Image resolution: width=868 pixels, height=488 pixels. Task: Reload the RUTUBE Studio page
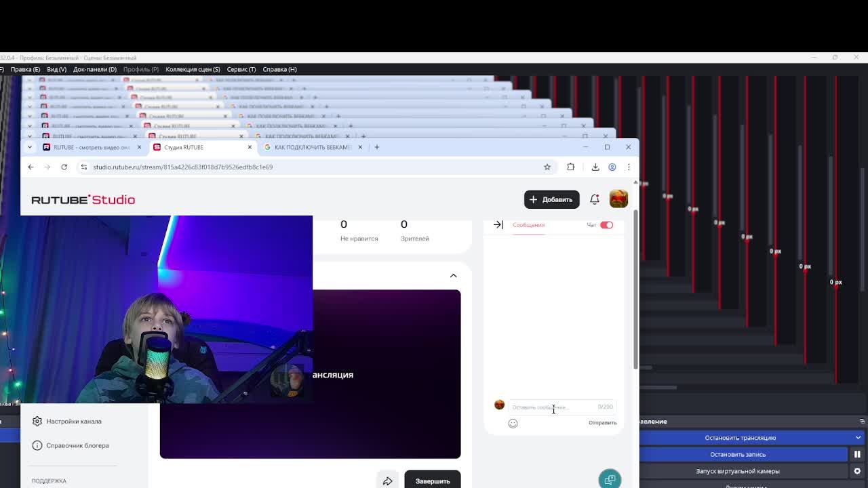click(x=64, y=167)
